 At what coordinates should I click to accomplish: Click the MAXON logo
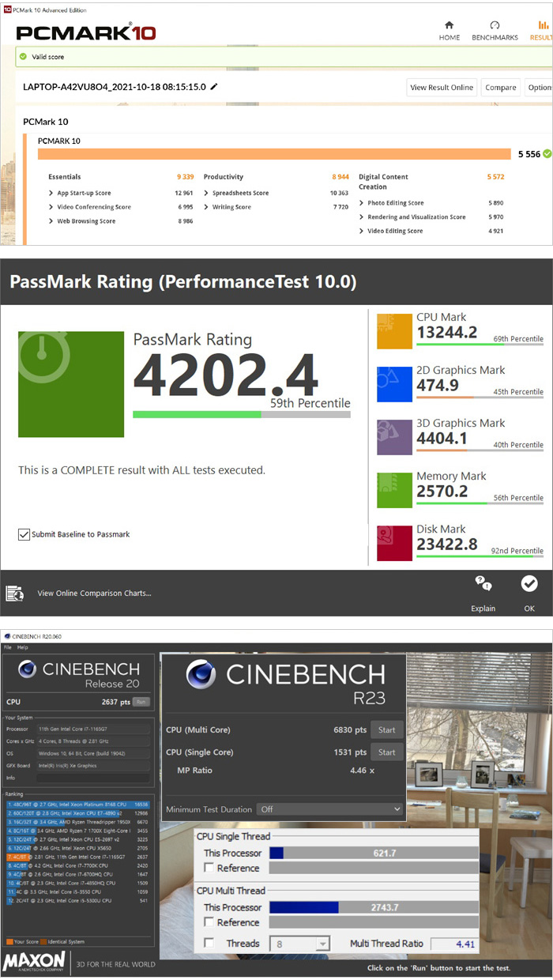click(33, 962)
